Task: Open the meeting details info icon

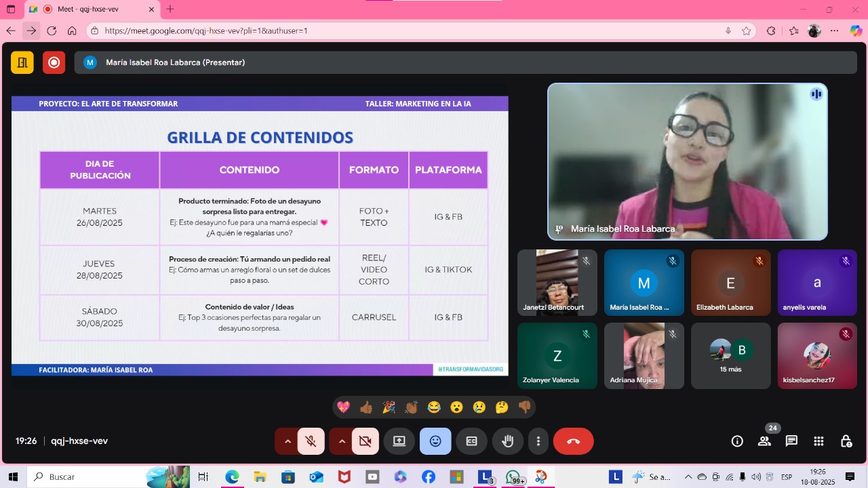Action: coord(737,441)
